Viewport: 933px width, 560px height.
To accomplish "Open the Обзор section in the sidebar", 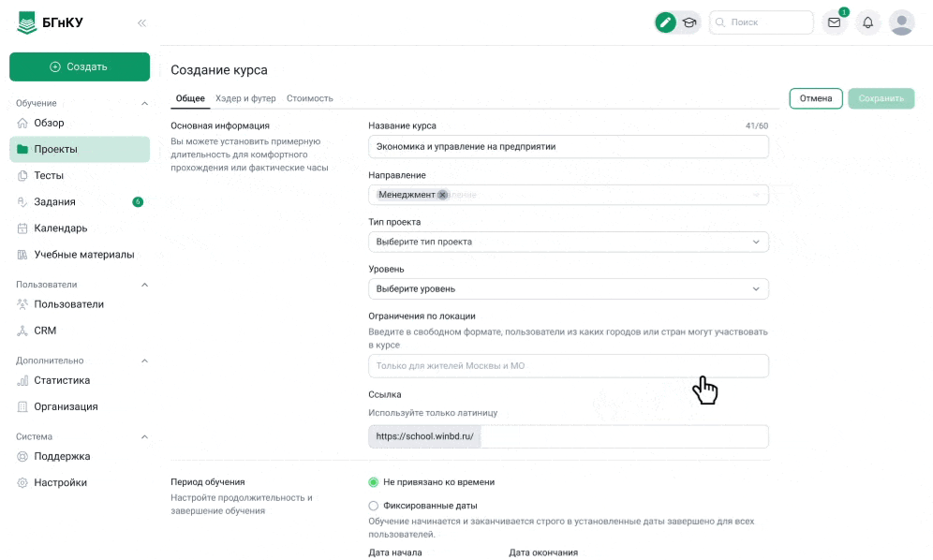I will pos(49,123).
